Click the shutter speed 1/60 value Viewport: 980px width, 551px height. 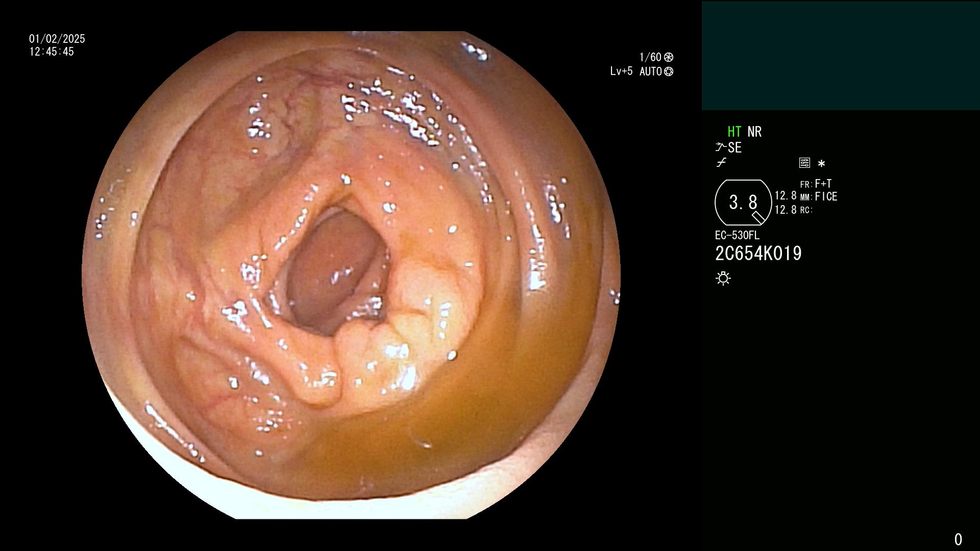pos(650,57)
